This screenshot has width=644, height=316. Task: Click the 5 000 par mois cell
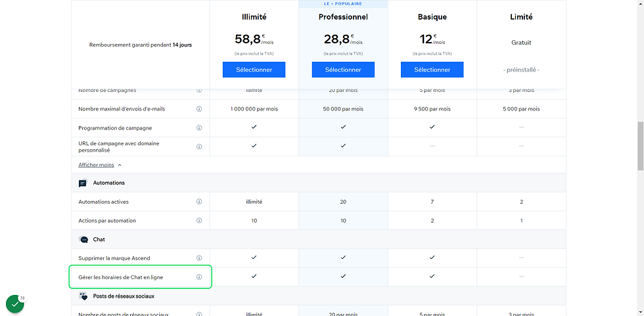click(x=521, y=109)
